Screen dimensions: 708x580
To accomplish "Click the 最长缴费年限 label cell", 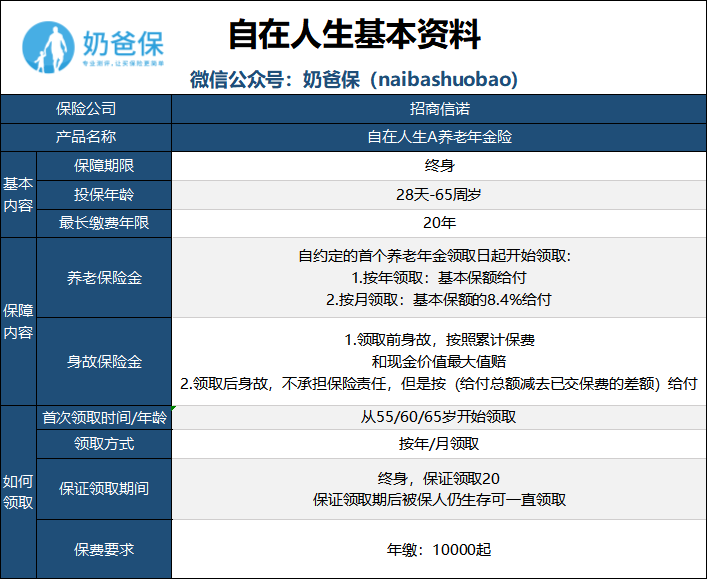I will [x=104, y=223].
